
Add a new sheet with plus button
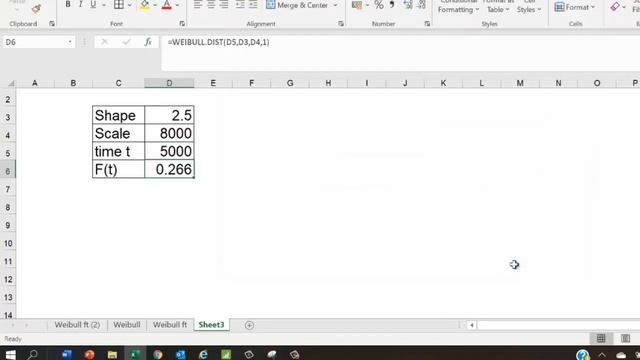pos(249,325)
